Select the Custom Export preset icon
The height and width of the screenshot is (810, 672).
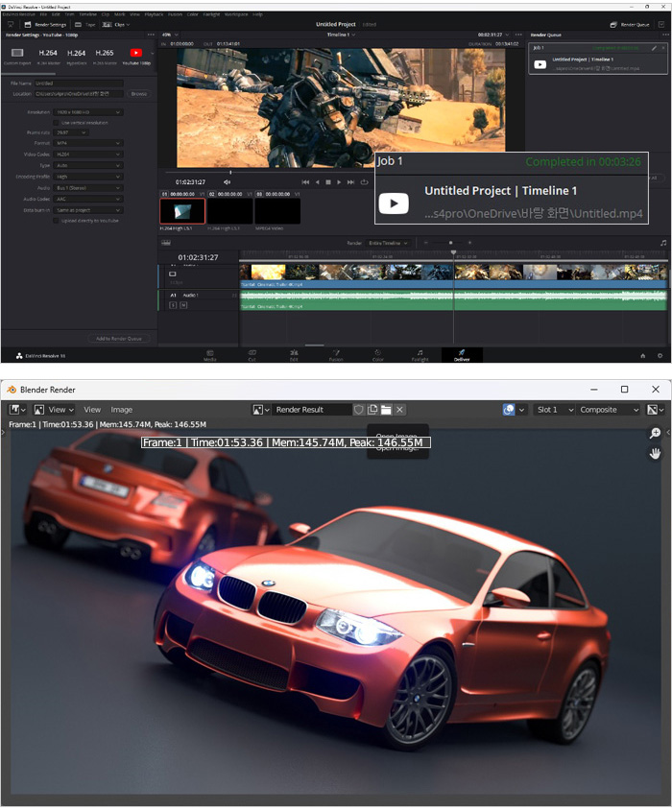[17, 53]
